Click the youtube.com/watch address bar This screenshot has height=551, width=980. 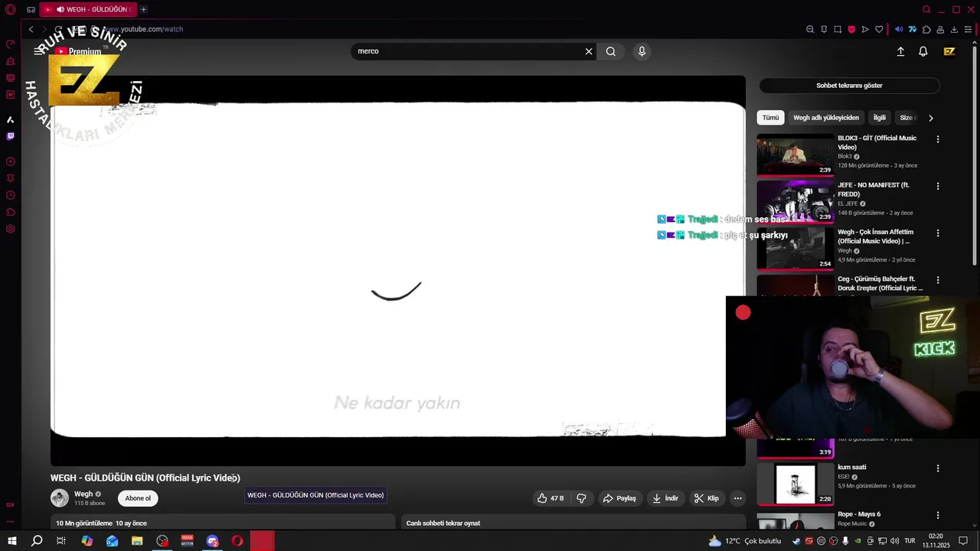click(144, 29)
